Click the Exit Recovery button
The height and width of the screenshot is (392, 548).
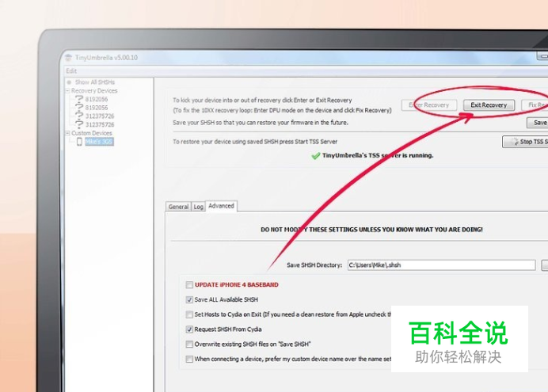(489, 105)
